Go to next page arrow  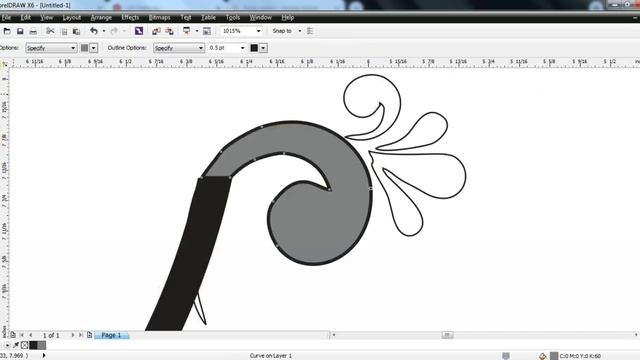point(73,335)
